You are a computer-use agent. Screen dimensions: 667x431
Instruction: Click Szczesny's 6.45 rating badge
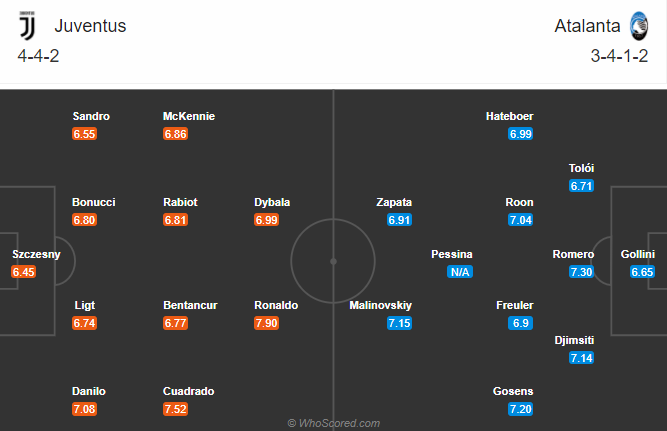click(x=24, y=272)
